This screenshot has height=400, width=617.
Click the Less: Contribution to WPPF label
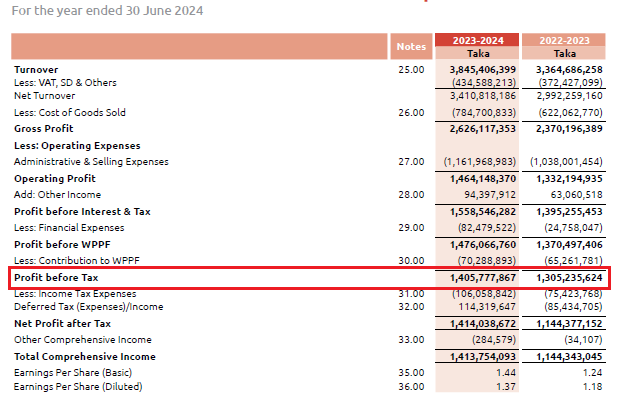(80, 259)
